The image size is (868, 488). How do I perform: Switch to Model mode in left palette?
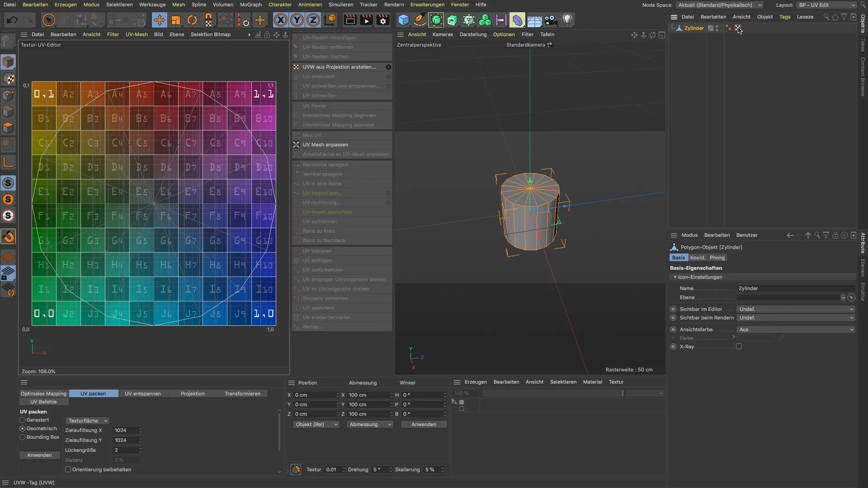coord(8,62)
